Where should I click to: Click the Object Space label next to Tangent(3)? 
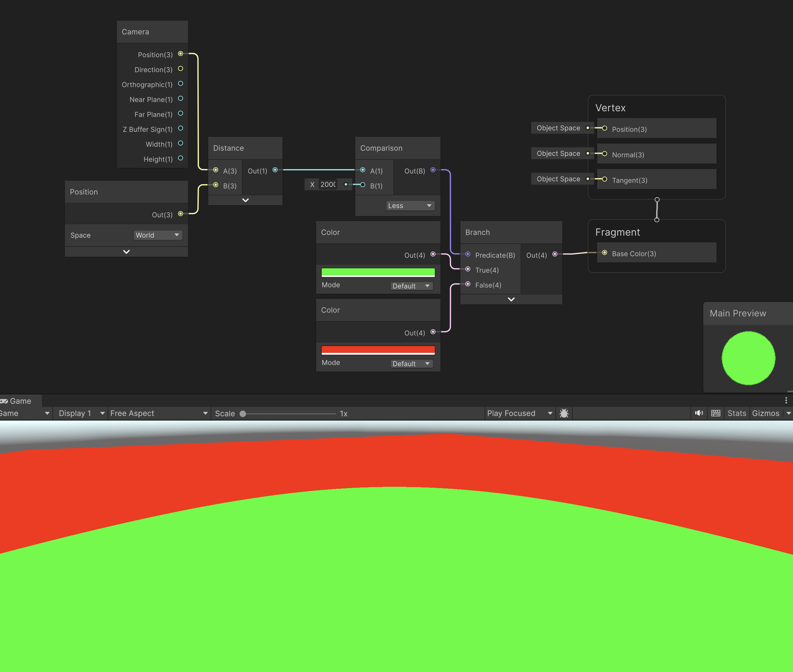tap(559, 179)
